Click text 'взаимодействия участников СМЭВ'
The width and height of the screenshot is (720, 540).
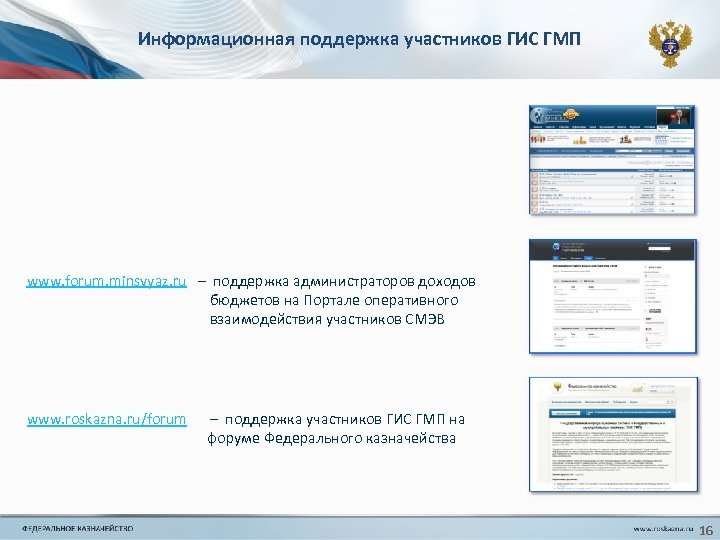[x=327, y=319]
